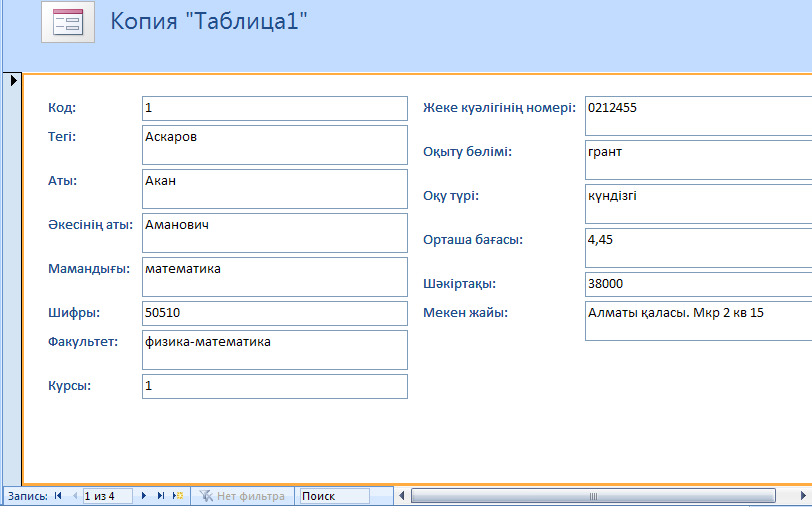Click the Оқу түрі field containing күндізгі
Viewport: 812px width, 507px height.
(x=698, y=204)
